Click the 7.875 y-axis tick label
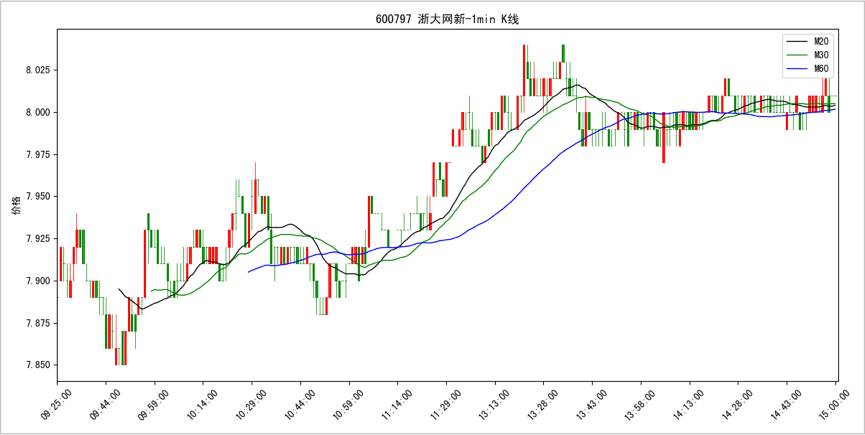865x435 pixels. (x=39, y=323)
